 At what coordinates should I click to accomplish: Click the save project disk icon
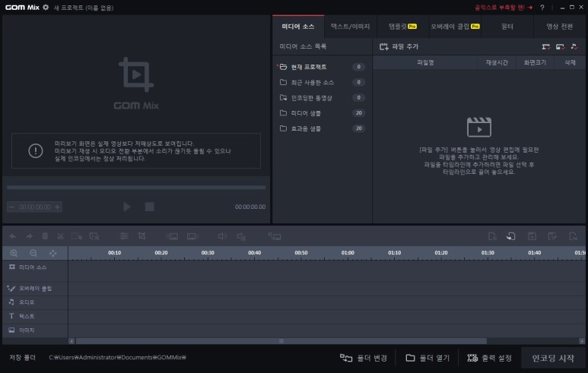532,236
